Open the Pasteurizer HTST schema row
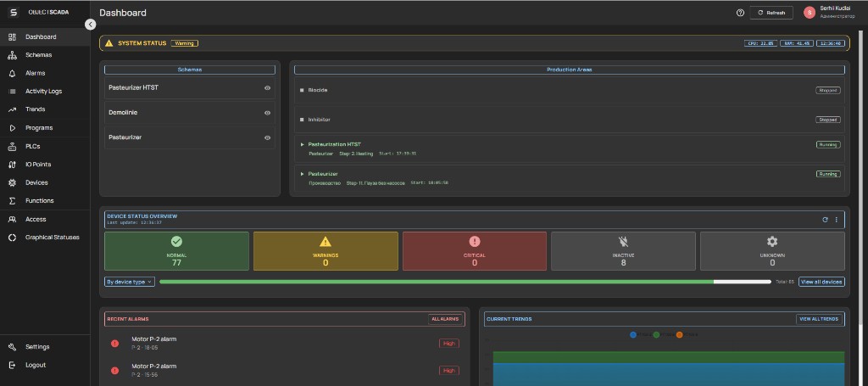This screenshot has height=386, width=868. [190, 88]
